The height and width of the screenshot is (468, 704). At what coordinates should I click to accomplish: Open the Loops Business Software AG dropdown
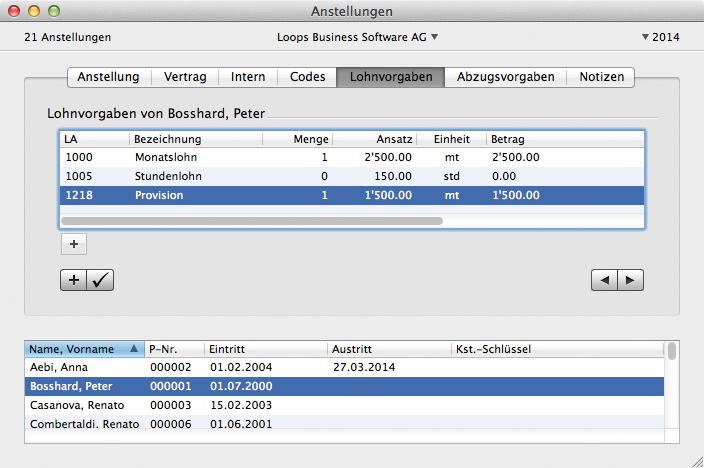click(x=357, y=37)
